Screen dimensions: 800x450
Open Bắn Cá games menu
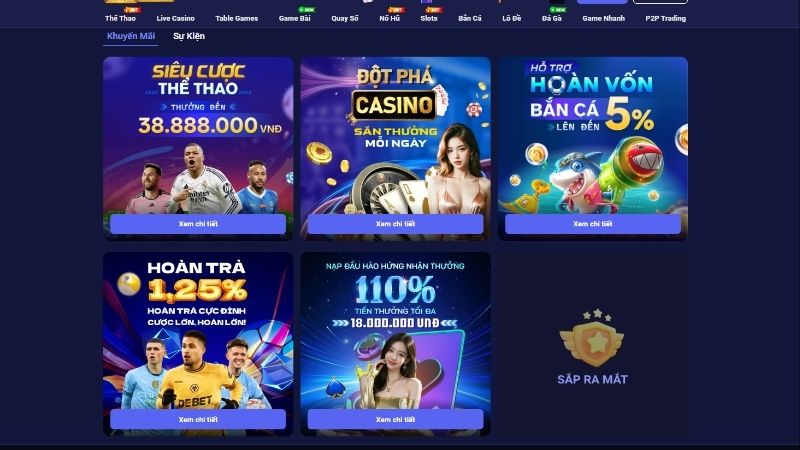pos(469,18)
